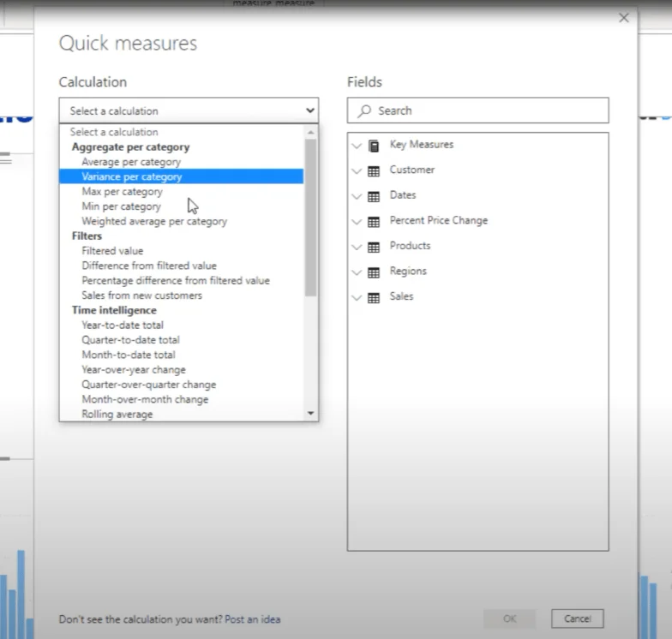Click the Cancel button
This screenshot has height=639, width=672.
pyautogui.click(x=578, y=618)
